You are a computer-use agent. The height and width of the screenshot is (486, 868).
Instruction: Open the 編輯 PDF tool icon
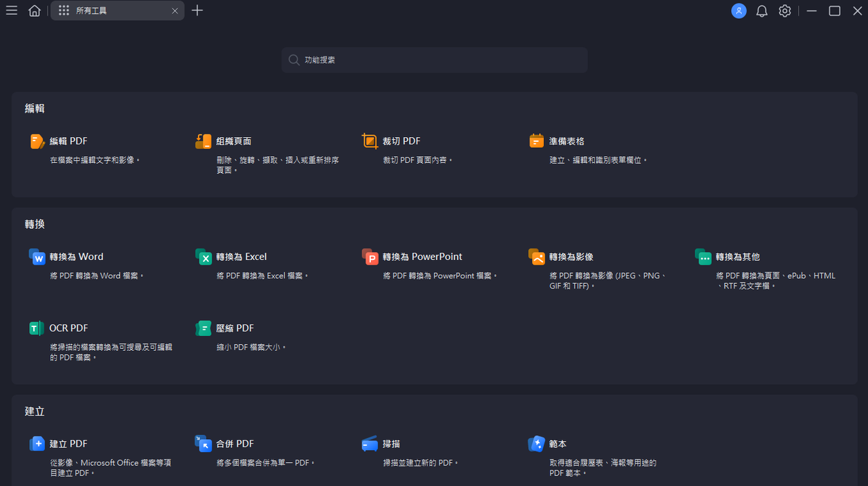37,141
